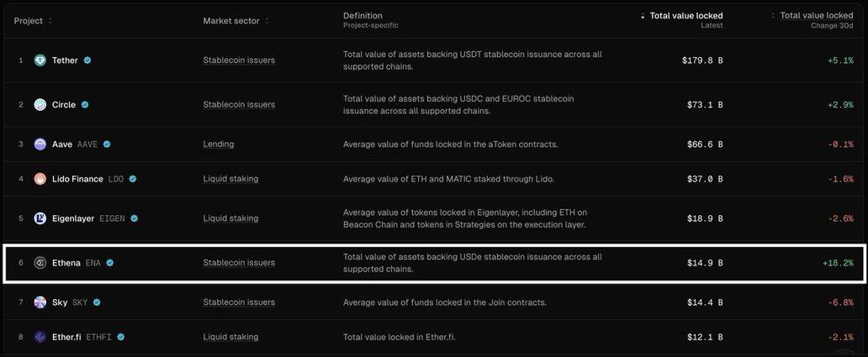Image resolution: width=868 pixels, height=357 pixels.
Task: Click the Circle project logo
Action: coord(40,105)
